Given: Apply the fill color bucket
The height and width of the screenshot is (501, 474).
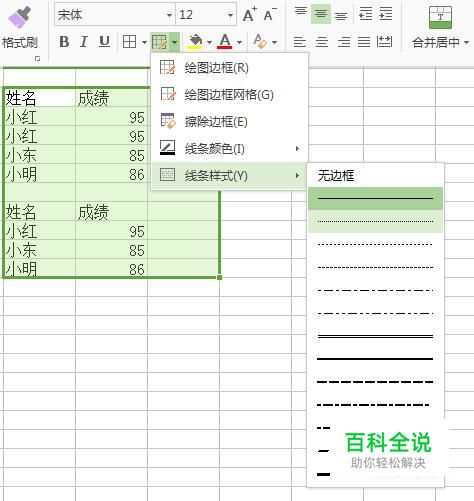Looking at the screenshot, I should pos(195,42).
